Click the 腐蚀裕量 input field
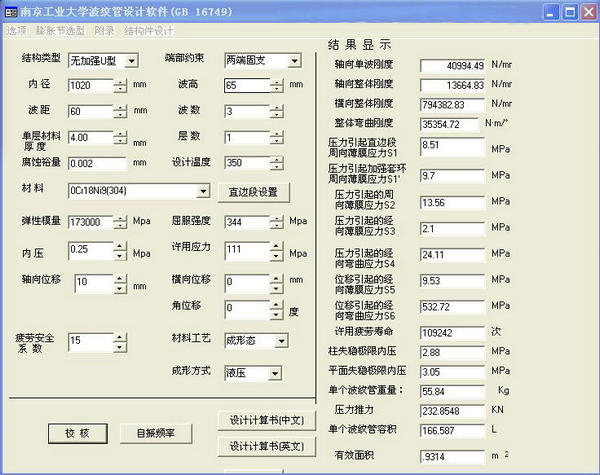600x475 pixels. click(96, 163)
